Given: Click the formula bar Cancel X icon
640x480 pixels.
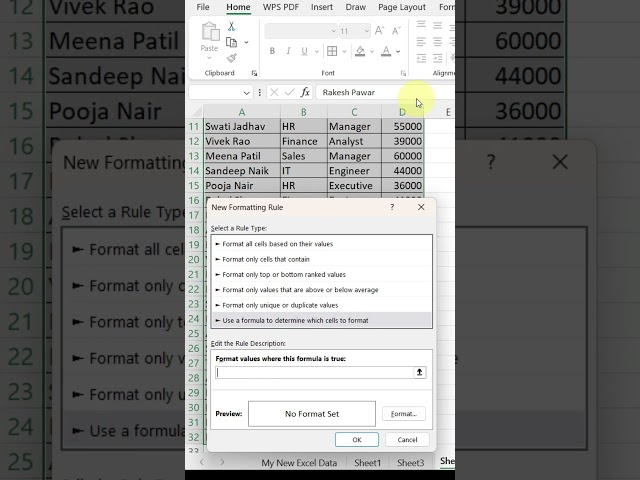Looking at the screenshot, I should 274,92.
